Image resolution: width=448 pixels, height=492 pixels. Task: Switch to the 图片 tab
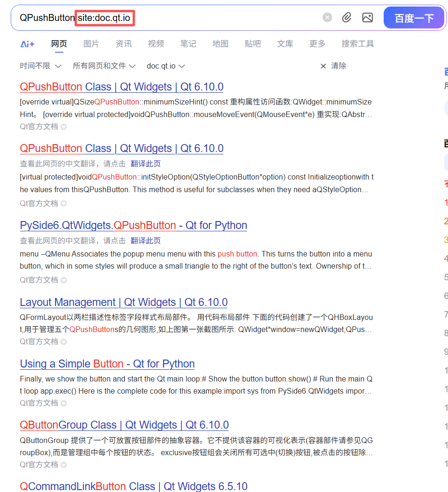91,43
